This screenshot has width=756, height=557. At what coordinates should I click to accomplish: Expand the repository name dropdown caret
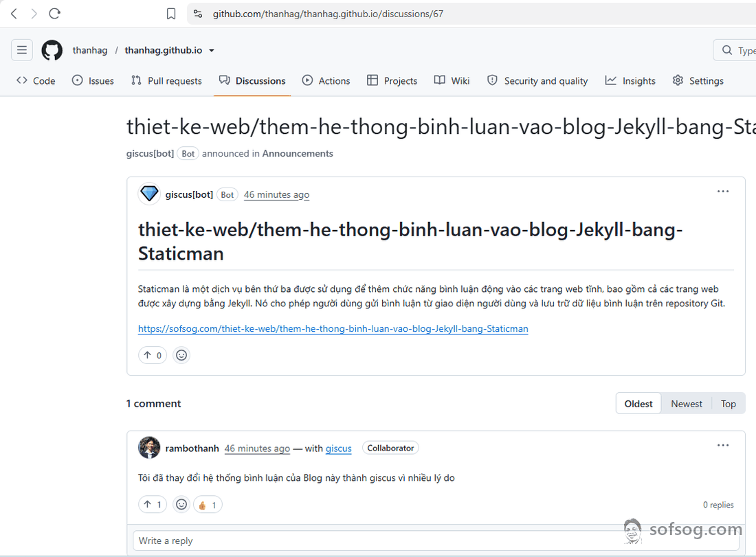(211, 51)
